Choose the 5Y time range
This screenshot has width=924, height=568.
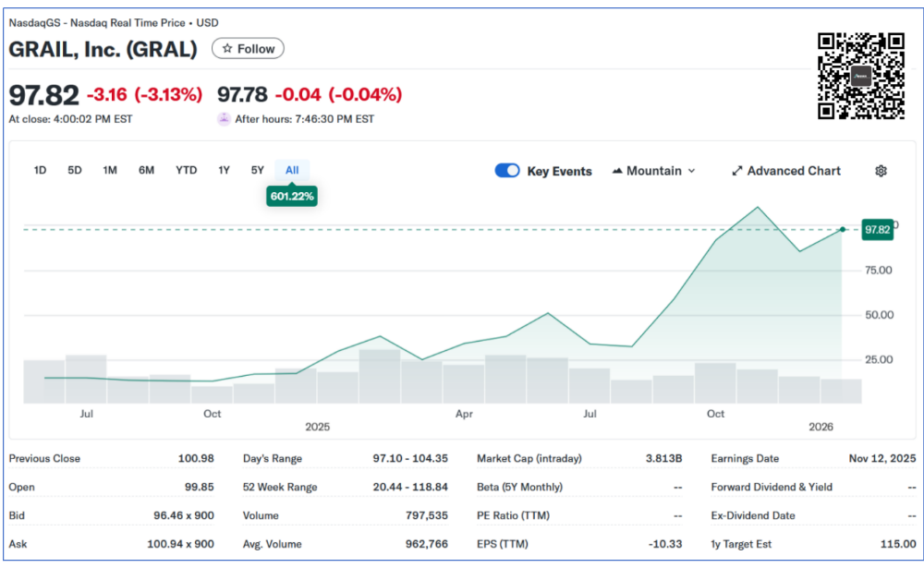pos(258,170)
